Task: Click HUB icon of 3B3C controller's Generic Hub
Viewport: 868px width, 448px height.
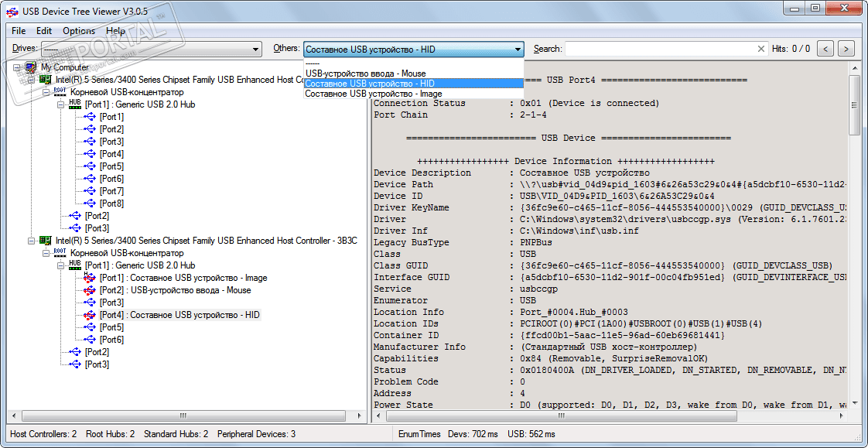Action: click(75, 265)
